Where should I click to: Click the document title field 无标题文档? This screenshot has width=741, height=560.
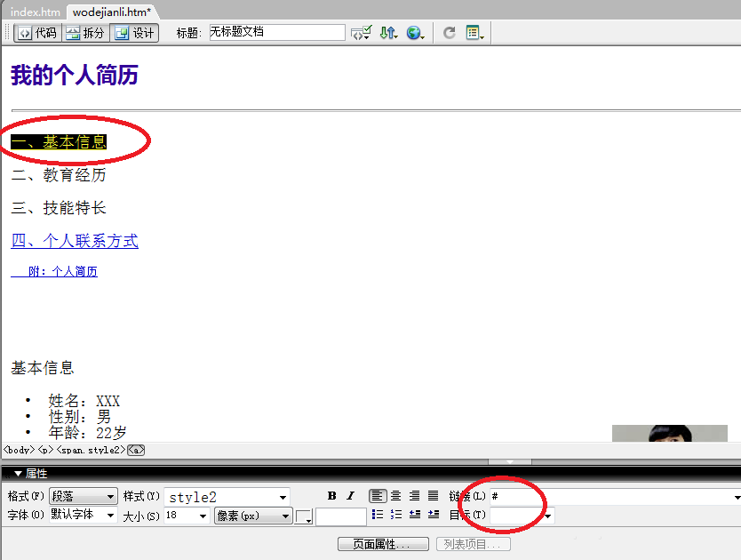[x=277, y=32]
